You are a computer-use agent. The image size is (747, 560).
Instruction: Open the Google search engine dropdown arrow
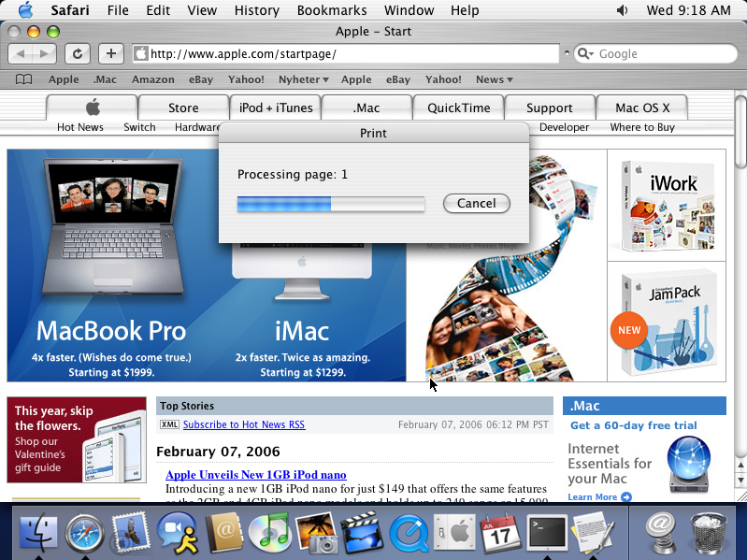(591, 54)
